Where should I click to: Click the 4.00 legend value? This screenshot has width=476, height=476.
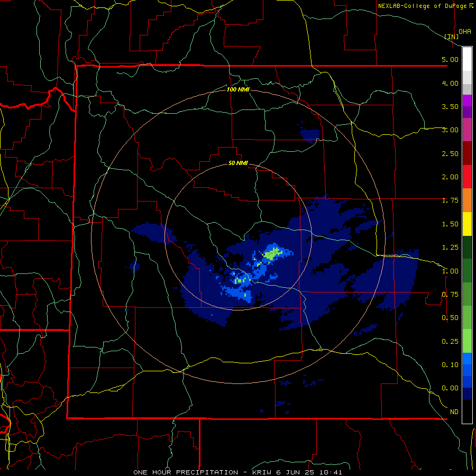[450, 83]
